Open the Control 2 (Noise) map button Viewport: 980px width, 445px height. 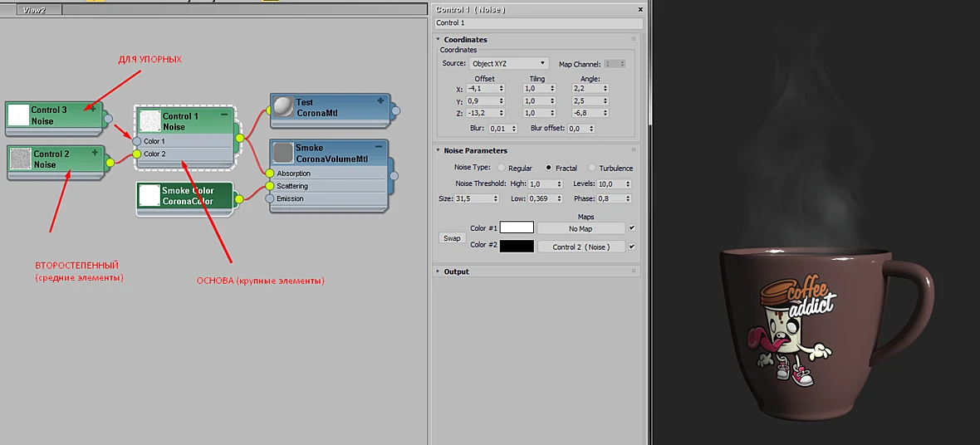(581, 247)
